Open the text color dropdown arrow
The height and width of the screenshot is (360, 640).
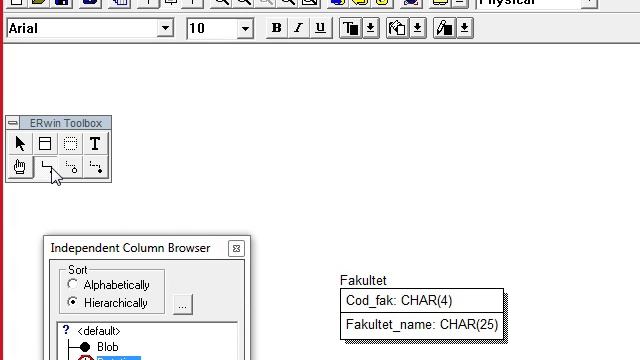[x=371, y=28]
